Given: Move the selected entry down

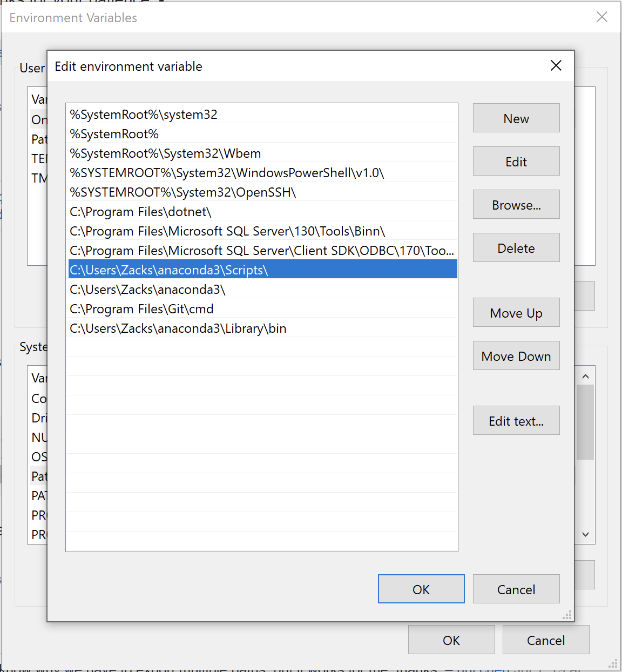Looking at the screenshot, I should pyautogui.click(x=516, y=355).
